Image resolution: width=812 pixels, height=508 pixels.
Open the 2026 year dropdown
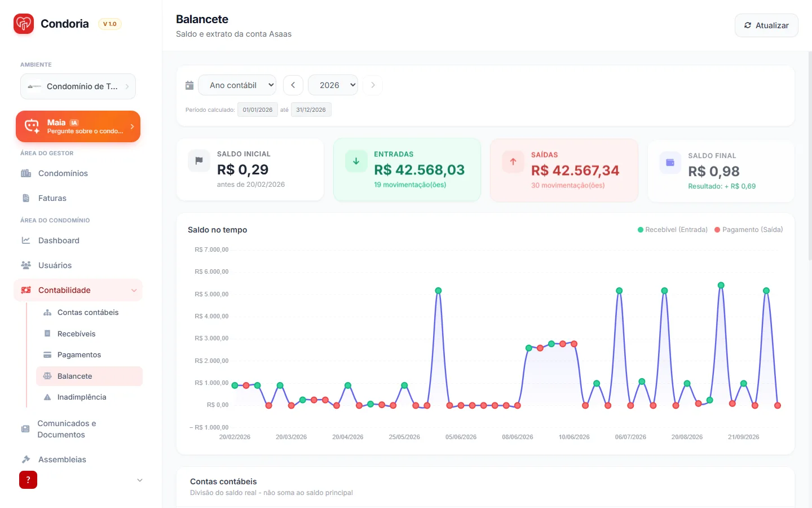333,85
